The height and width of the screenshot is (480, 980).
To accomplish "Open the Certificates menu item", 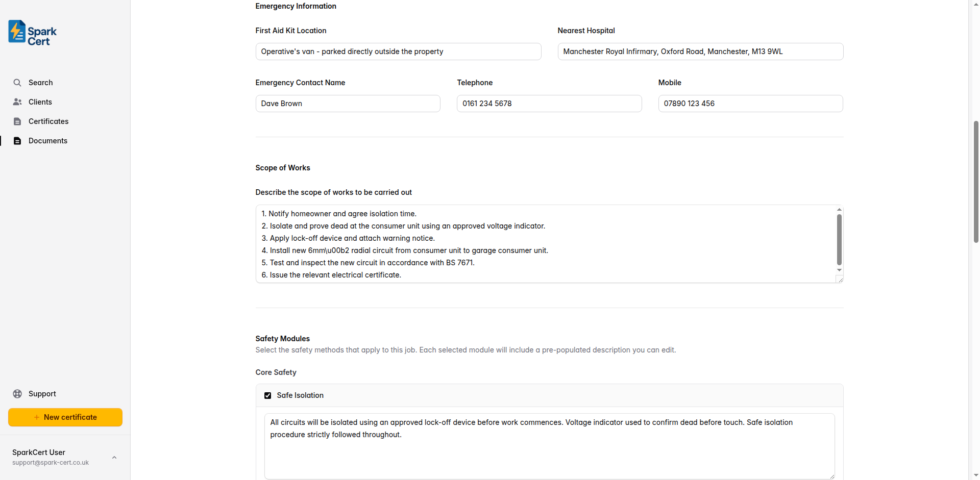I will pyautogui.click(x=48, y=121).
